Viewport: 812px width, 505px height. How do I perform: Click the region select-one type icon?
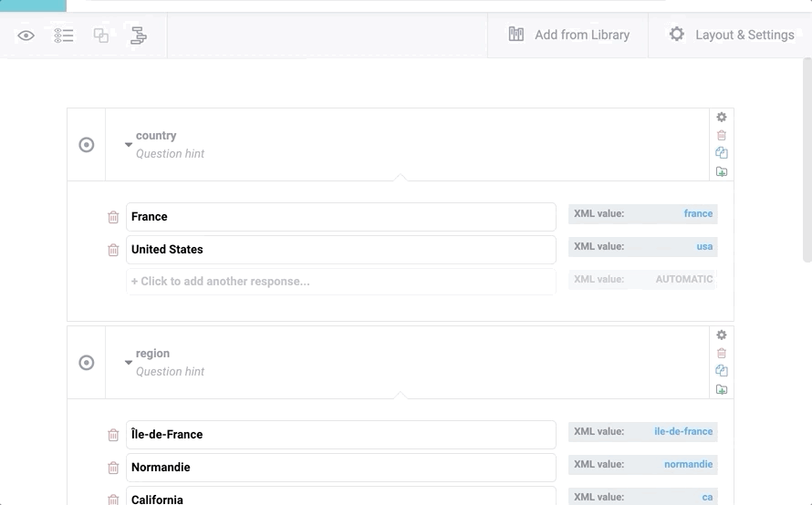point(87,362)
